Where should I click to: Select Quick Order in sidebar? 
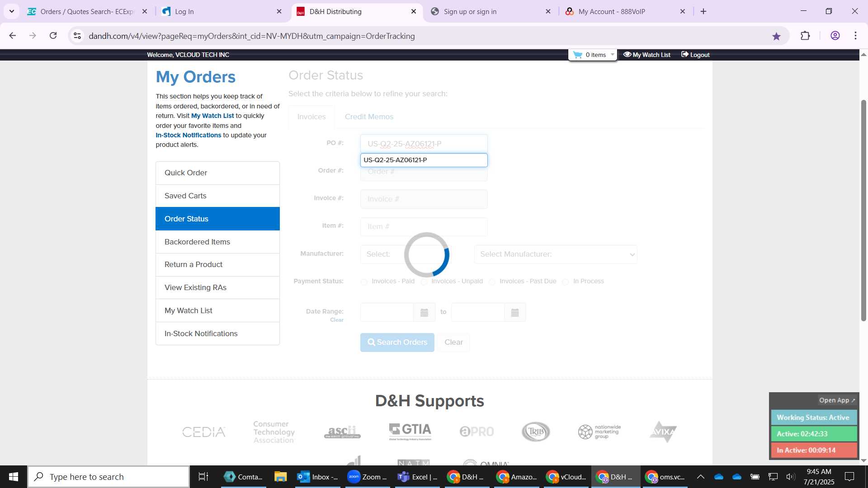217,173
